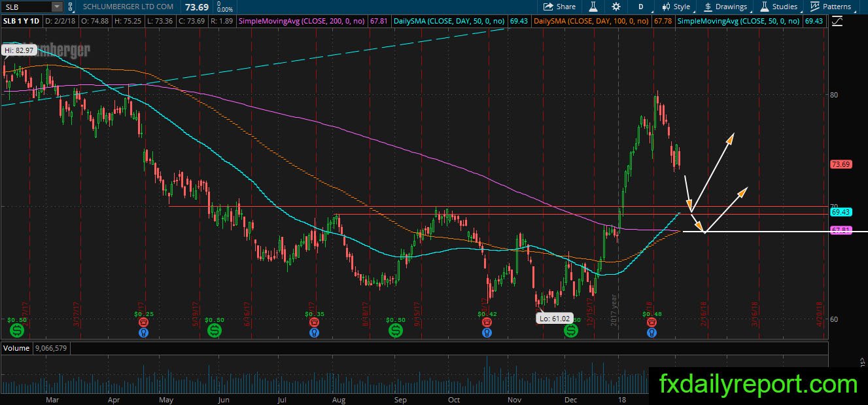Screen dimensions: 868x405
Task: Click the Volume panel label
Action: [x=16, y=348]
